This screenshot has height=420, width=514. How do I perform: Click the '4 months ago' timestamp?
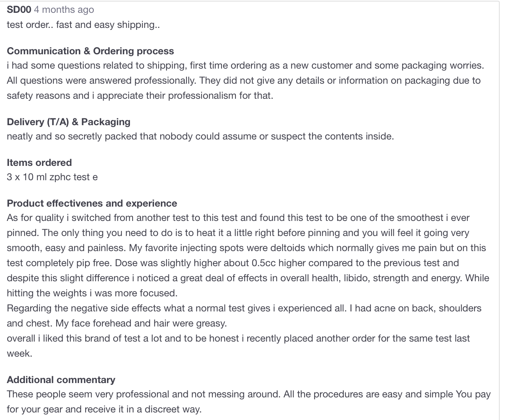64,10
